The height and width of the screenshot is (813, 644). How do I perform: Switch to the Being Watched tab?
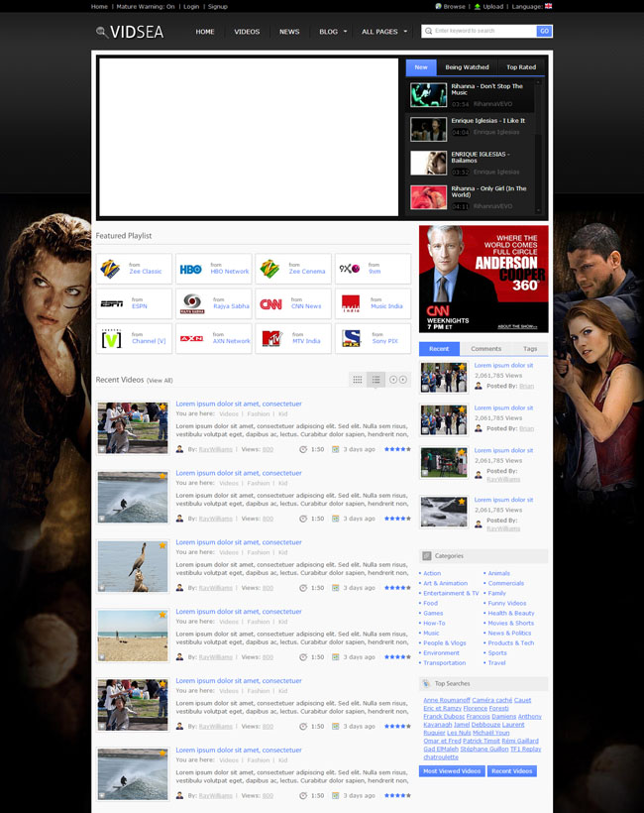click(x=467, y=67)
